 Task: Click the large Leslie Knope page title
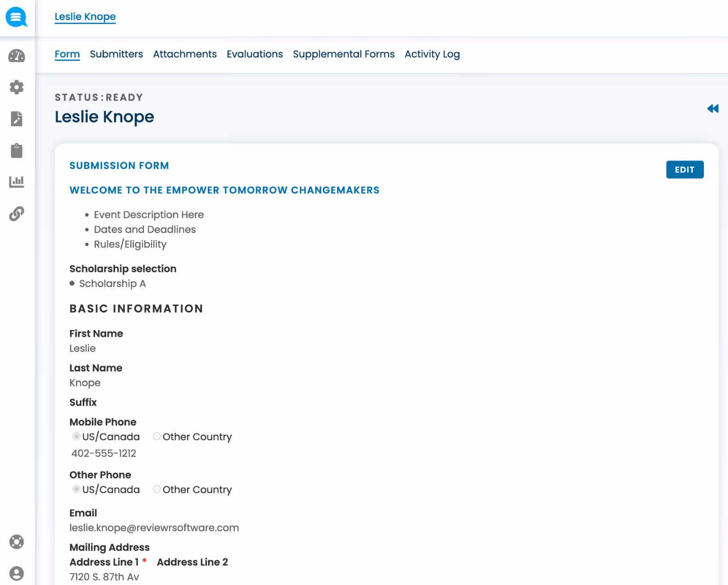(x=104, y=117)
